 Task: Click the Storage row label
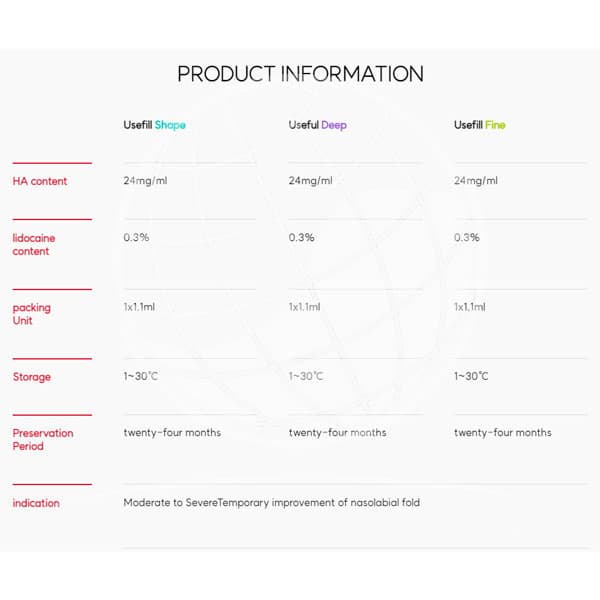32,377
